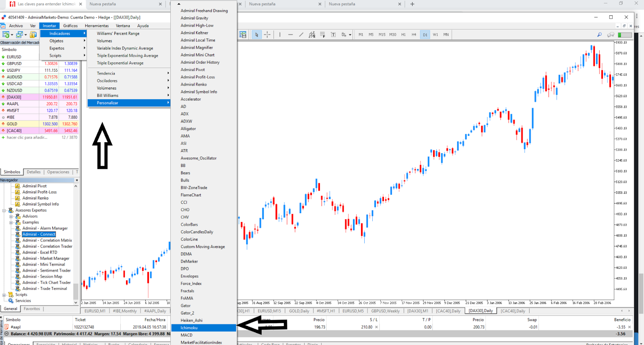Open the new chart toolbar icon
Screen dimensions: 644x345
coord(6,35)
